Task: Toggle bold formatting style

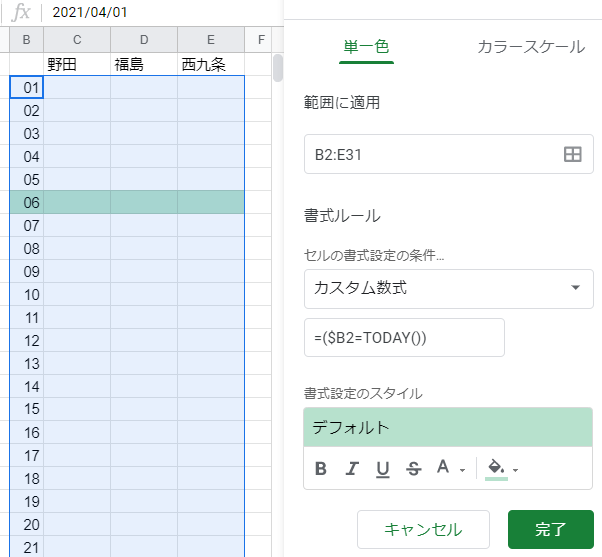Action: point(321,468)
